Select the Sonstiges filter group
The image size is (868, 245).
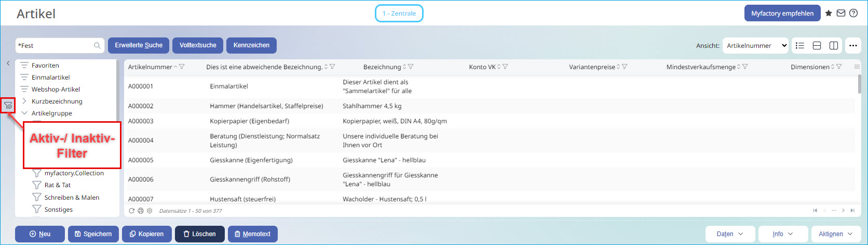[x=59, y=210]
